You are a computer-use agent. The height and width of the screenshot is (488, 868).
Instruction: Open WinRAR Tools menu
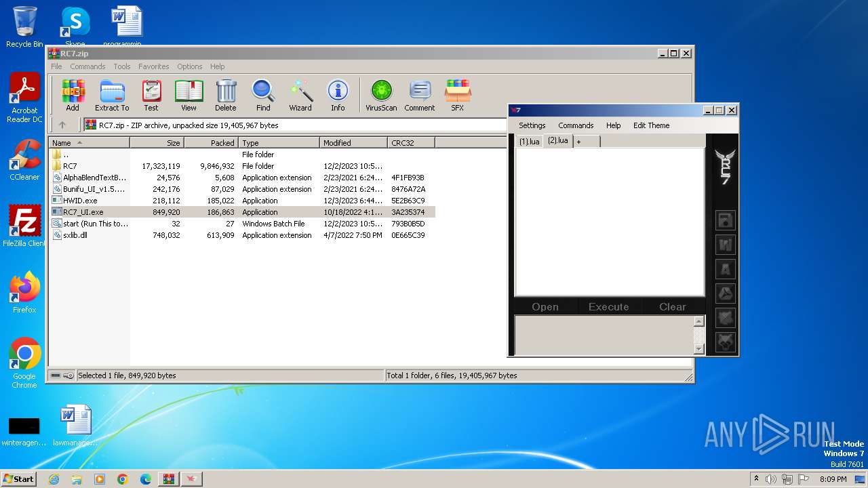pyautogui.click(x=122, y=66)
